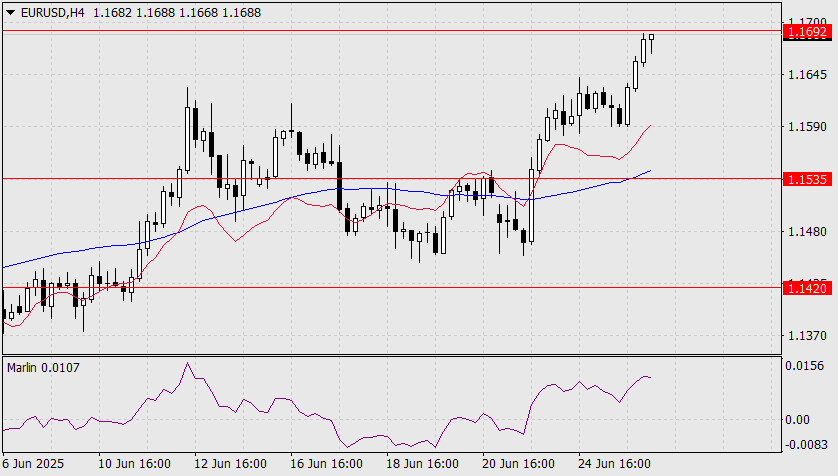This screenshot has width=838, height=476.
Task: Click the 20 Jun 16:00 time label
Action: (518, 464)
